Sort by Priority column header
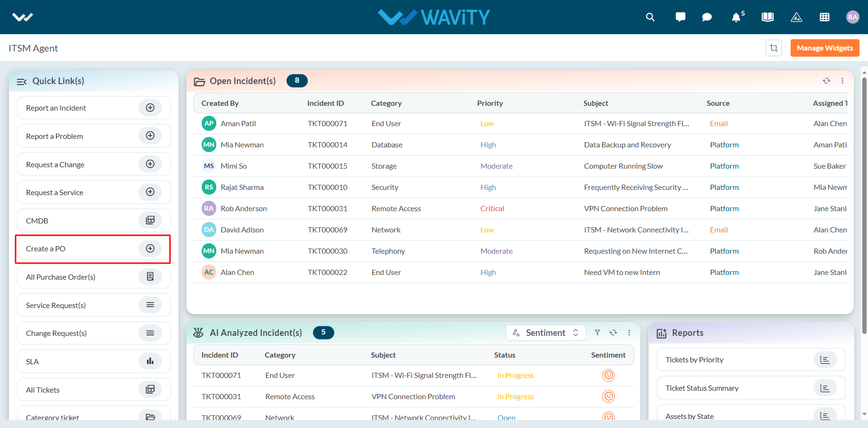The image size is (868, 428). pos(490,103)
